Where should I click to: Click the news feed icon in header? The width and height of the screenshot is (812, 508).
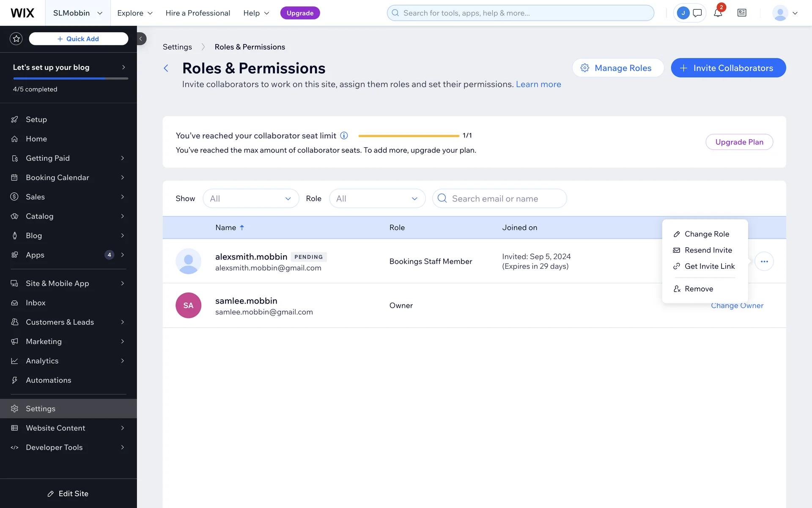742,13
